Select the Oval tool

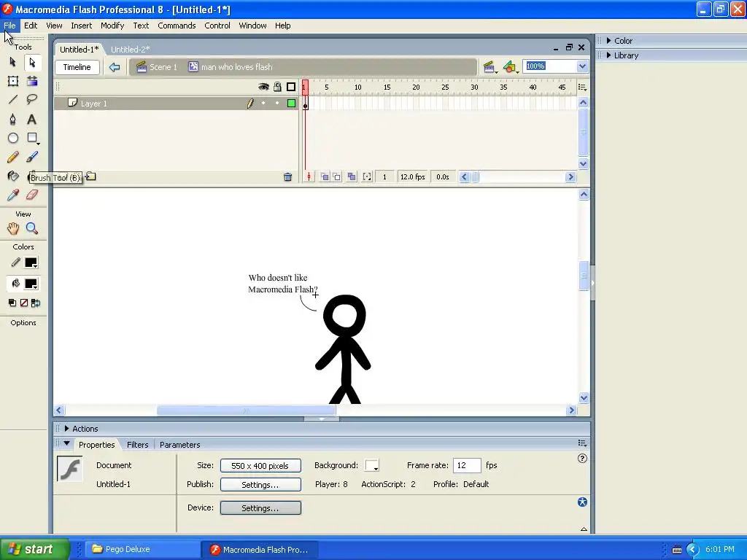(13, 138)
